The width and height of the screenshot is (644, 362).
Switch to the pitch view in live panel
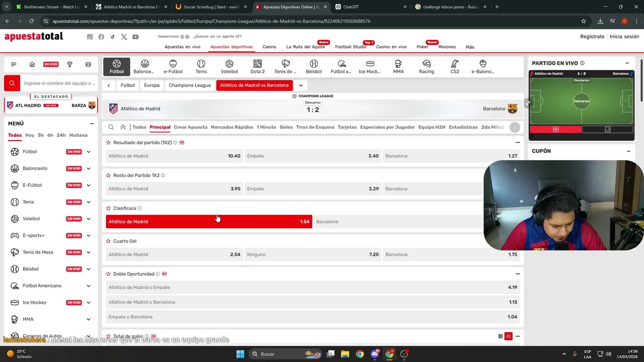point(555,129)
